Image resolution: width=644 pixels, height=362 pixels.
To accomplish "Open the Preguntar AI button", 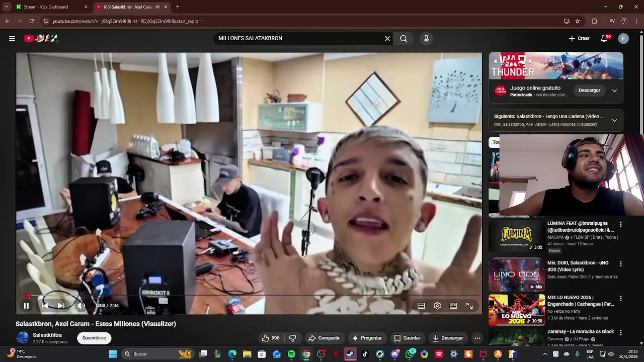I will 367,338.
